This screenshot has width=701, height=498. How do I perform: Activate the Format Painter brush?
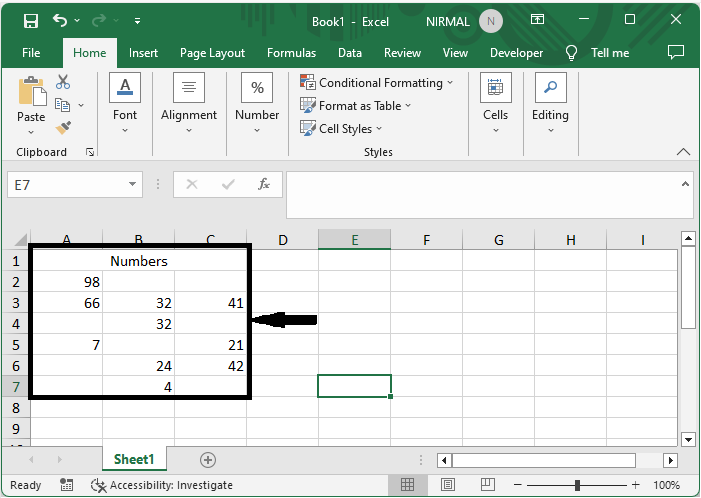[63, 128]
